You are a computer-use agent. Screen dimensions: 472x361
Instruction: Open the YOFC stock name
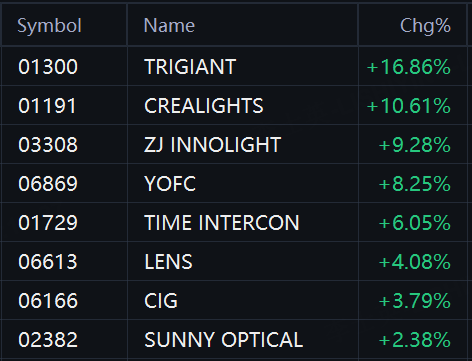pyautogui.click(x=170, y=184)
